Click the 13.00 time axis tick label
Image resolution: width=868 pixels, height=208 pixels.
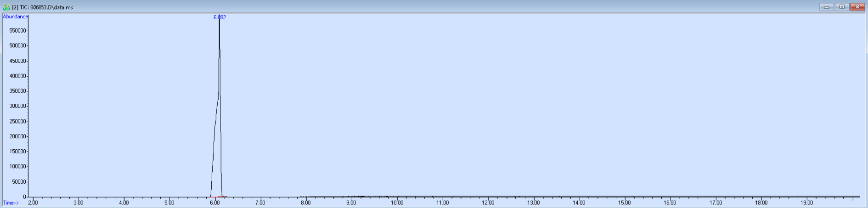point(533,203)
